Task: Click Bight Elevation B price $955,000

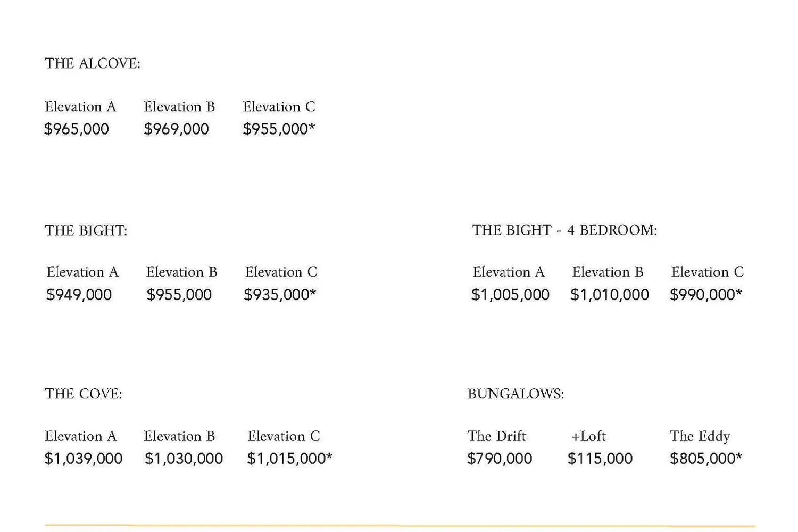Action: pyautogui.click(x=179, y=295)
